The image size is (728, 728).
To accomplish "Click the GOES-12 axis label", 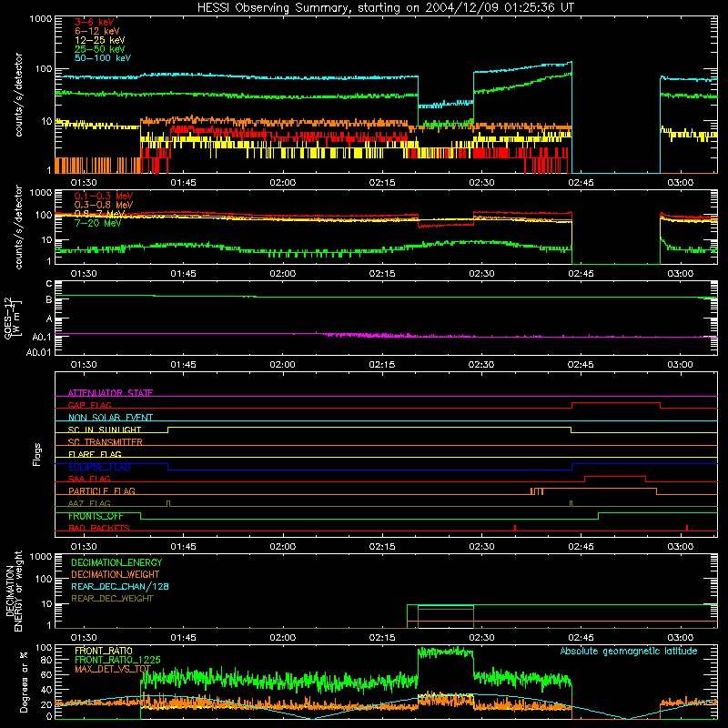I will click(x=12, y=318).
